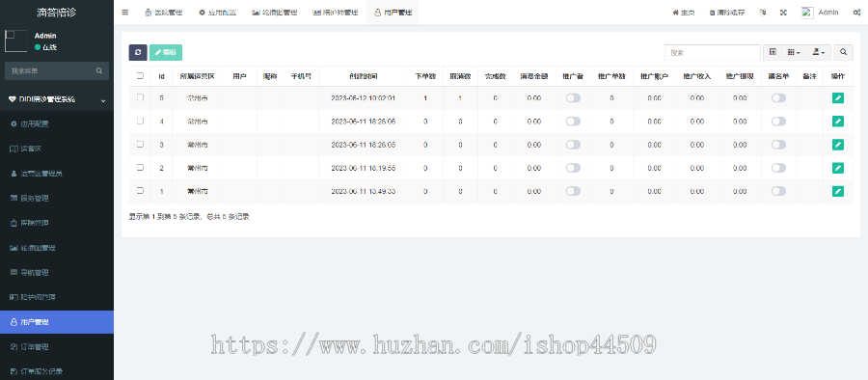Open the settings gears icon at top right
Viewport: 868px width, 380px height.
click(x=856, y=13)
